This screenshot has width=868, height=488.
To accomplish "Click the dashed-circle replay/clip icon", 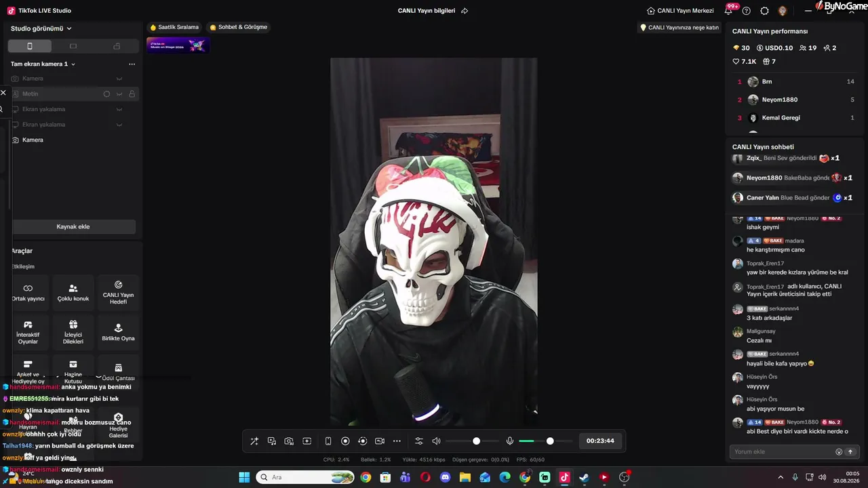I will pos(362,441).
